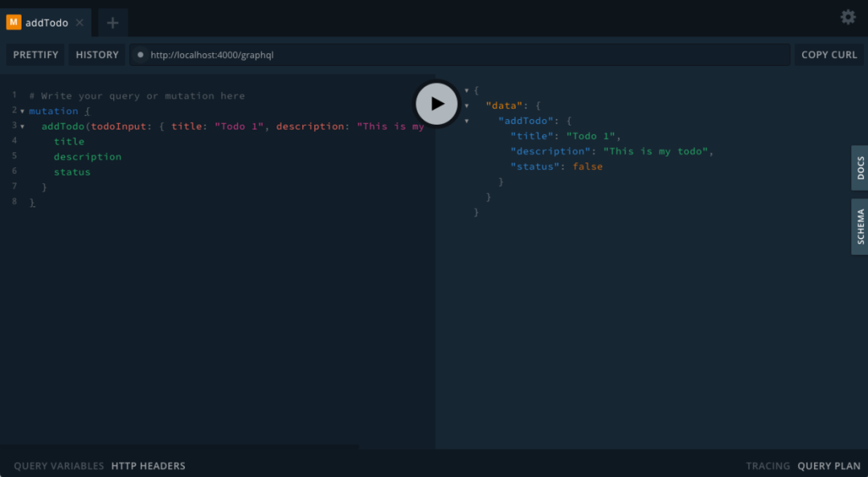Collapse the mutation block on line 2

click(23, 111)
